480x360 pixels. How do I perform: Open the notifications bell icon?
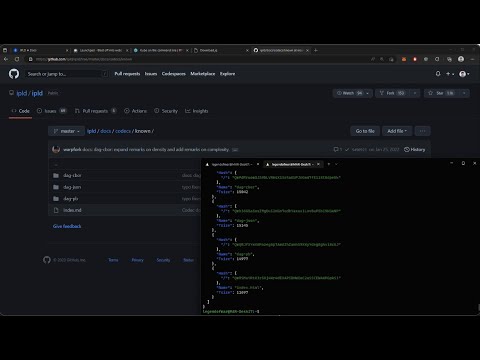click(x=438, y=74)
